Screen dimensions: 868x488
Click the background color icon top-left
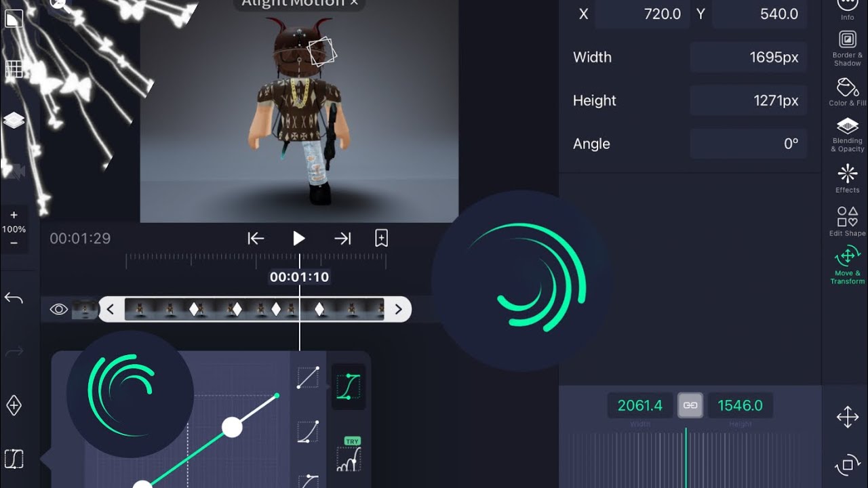[x=14, y=18]
